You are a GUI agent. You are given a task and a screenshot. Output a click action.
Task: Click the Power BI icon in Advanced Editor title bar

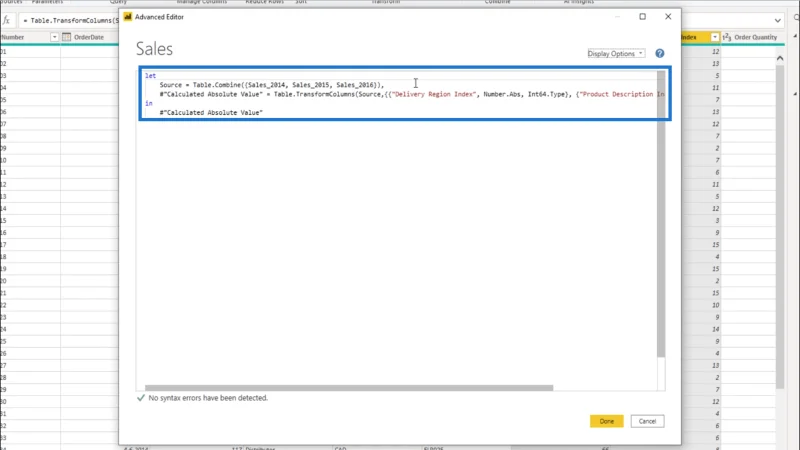pyautogui.click(x=128, y=17)
